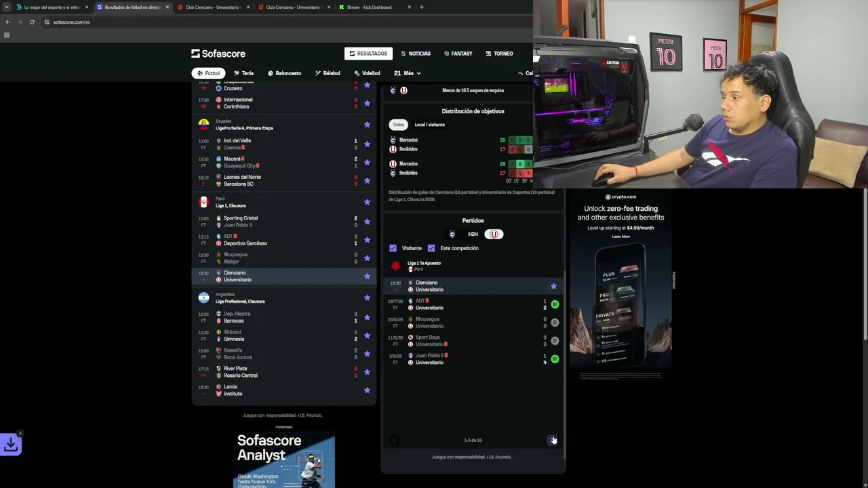Select the Cienciano crest in Partidos switcher
Viewport: 868px width, 488px height.
coord(452,235)
